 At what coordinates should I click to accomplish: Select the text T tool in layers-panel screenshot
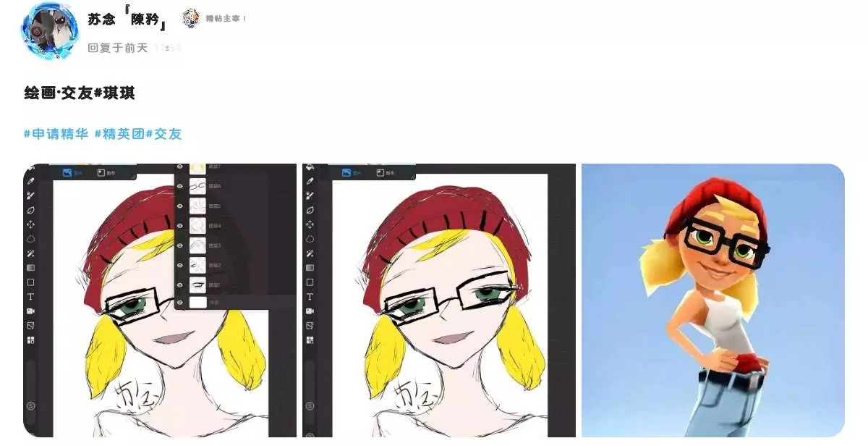tap(31, 297)
